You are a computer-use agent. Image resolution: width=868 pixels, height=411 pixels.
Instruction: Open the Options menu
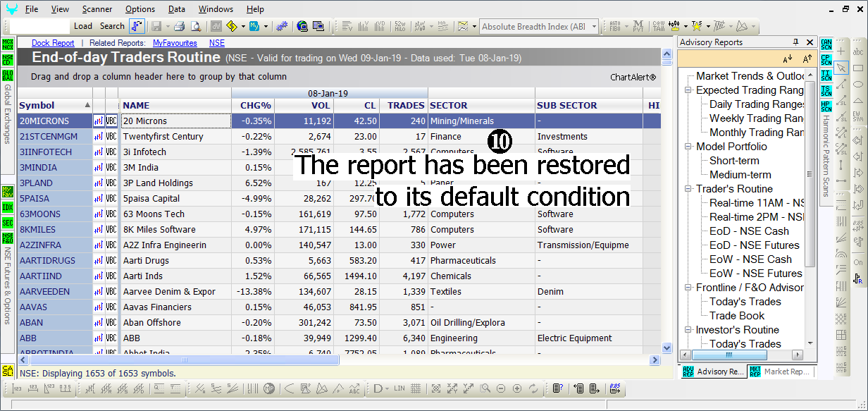(x=140, y=9)
